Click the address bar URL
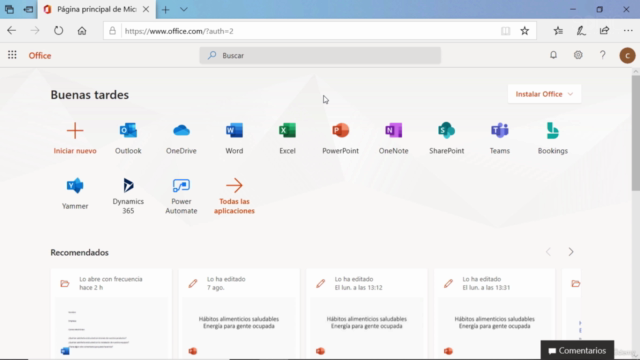This screenshot has height=360, width=640. pos(179,31)
